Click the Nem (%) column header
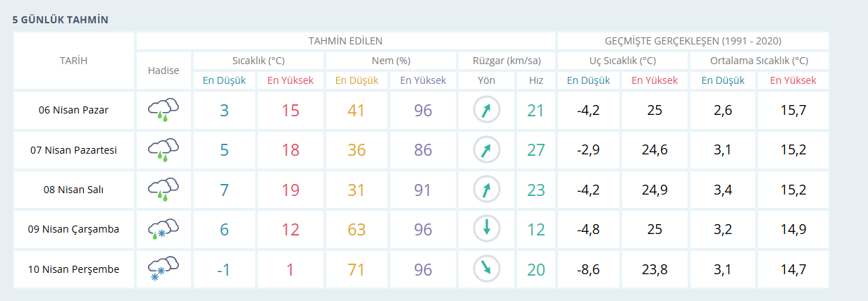 tap(391, 61)
